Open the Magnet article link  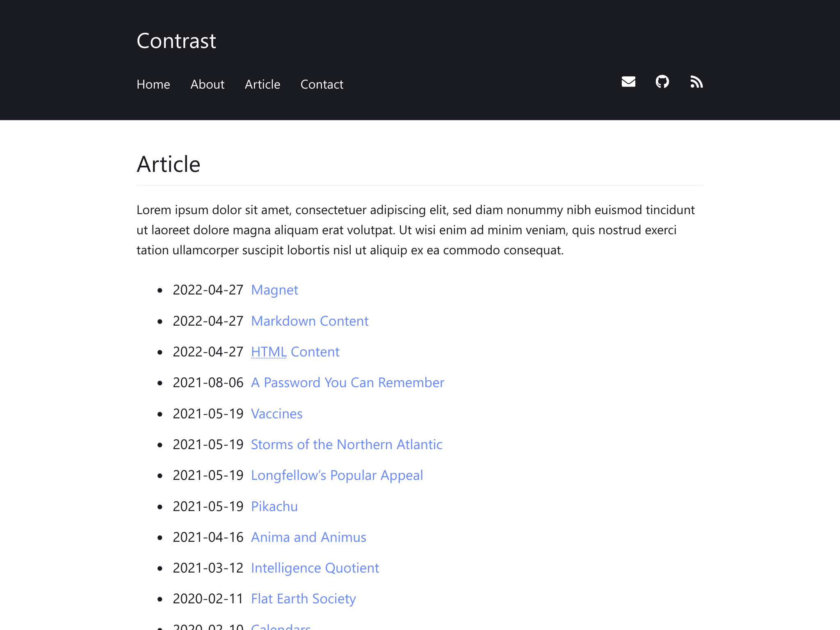(x=274, y=290)
